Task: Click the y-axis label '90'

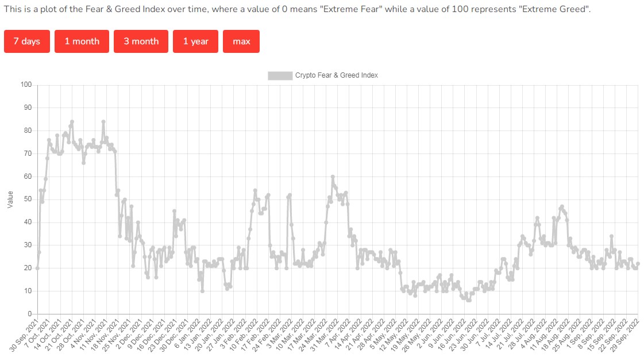Action: (28, 108)
